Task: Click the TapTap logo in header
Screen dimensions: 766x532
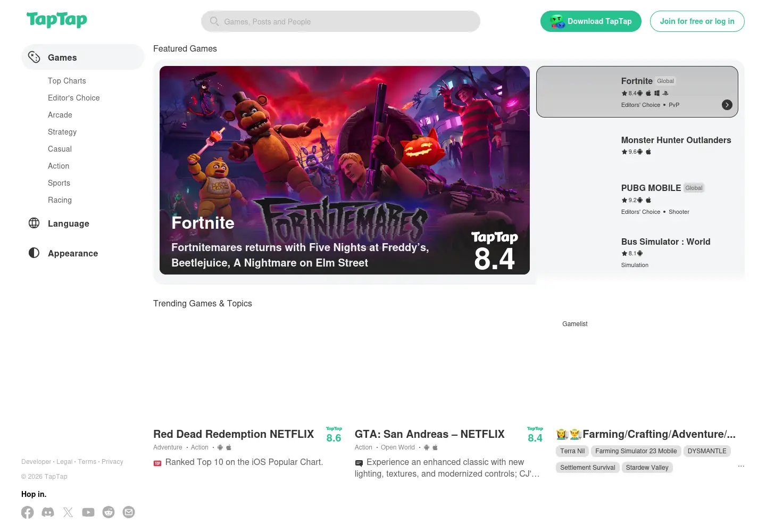Action: pos(57,20)
